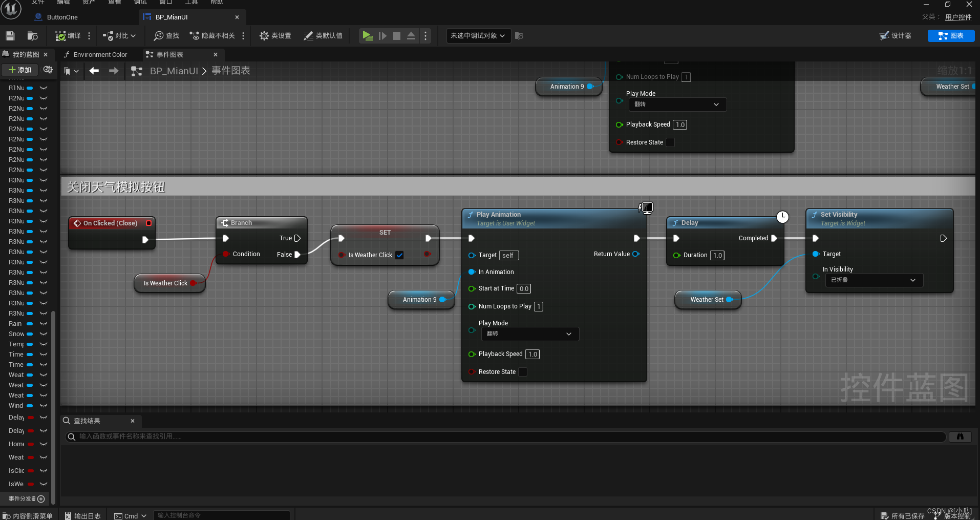Open 查找 find in blueprint
Image resolution: width=980 pixels, height=520 pixels.
click(x=166, y=36)
